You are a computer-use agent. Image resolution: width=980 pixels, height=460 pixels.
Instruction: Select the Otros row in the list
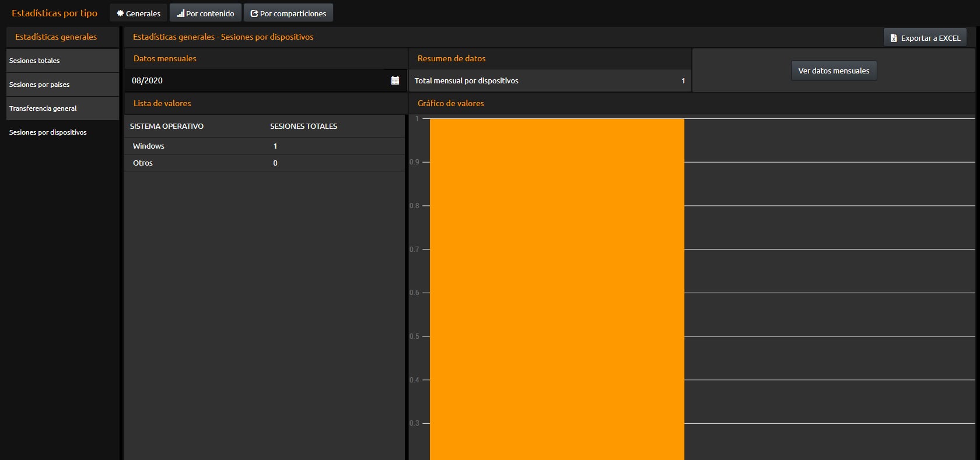click(x=264, y=163)
